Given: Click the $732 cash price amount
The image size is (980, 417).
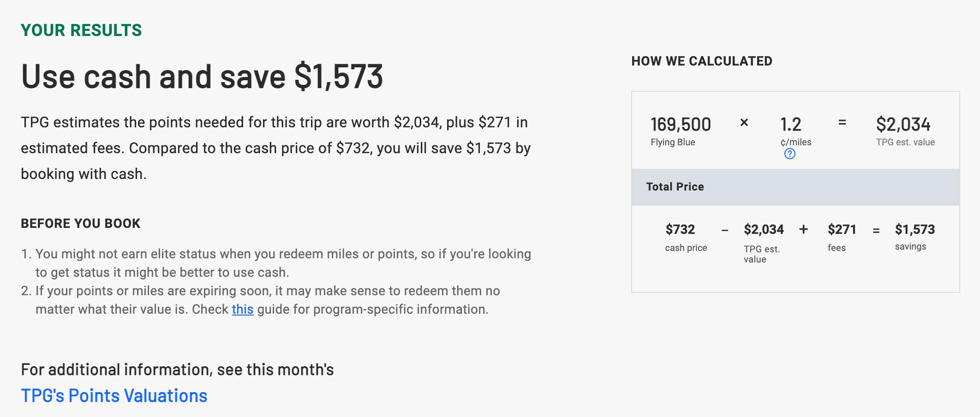Looking at the screenshot, I should coord(680,229).
